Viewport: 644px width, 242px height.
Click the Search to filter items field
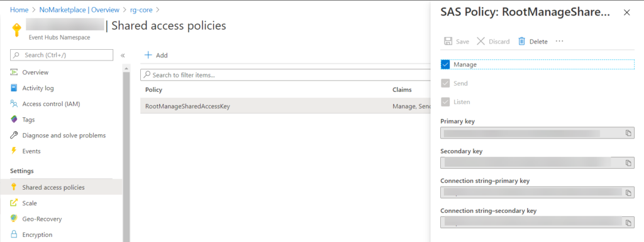(286, 75)
